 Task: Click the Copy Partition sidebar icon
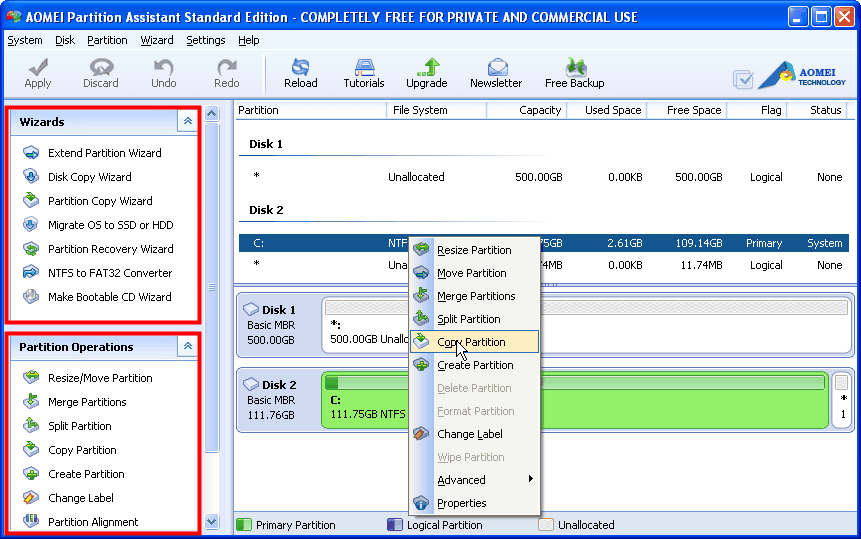coord(31,450)
